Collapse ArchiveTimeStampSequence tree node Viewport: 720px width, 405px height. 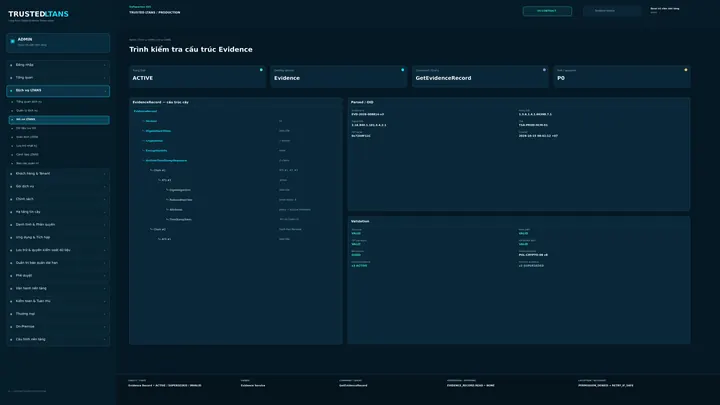[x=143, y=161]
